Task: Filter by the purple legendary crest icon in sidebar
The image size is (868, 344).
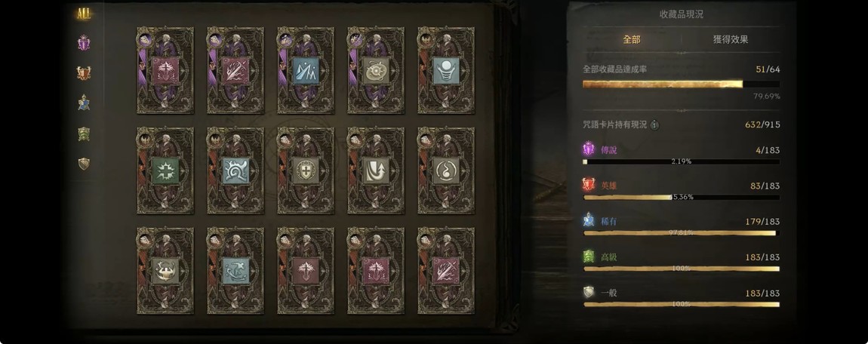Action: [84, 43]
